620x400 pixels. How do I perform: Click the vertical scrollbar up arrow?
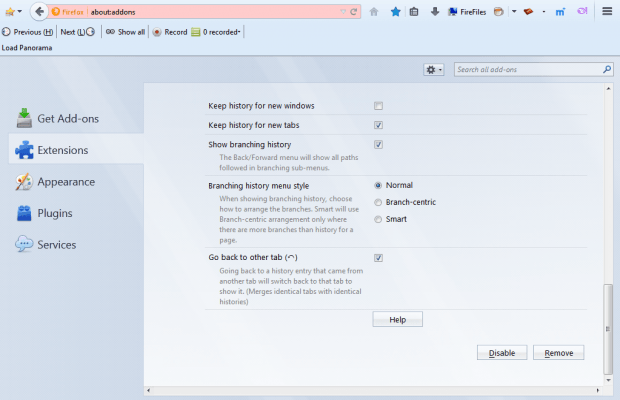coord(608,89)
